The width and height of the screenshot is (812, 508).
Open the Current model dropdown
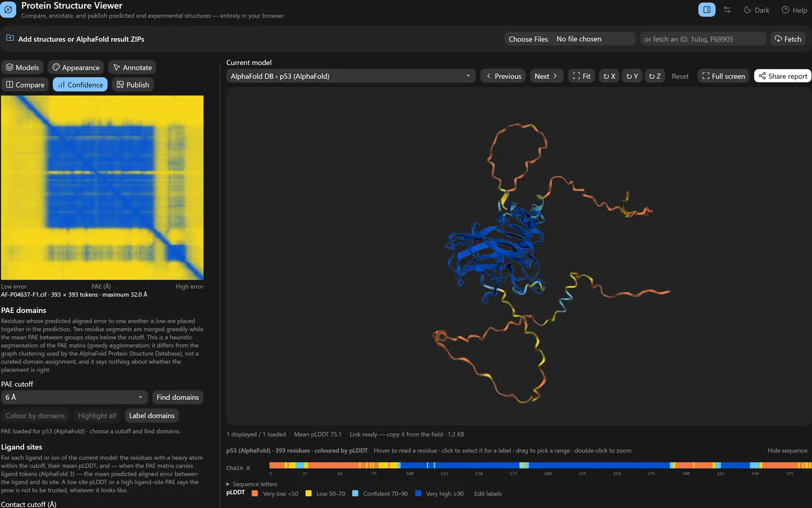351,76
